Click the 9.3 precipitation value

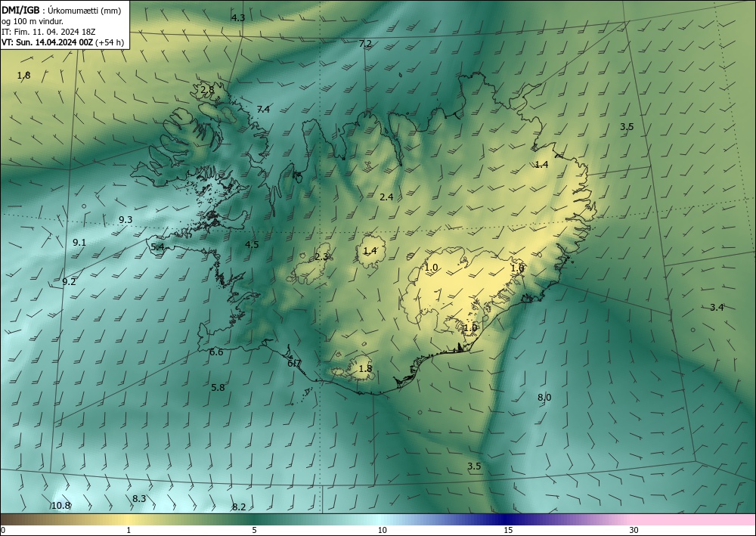[125, 220]
